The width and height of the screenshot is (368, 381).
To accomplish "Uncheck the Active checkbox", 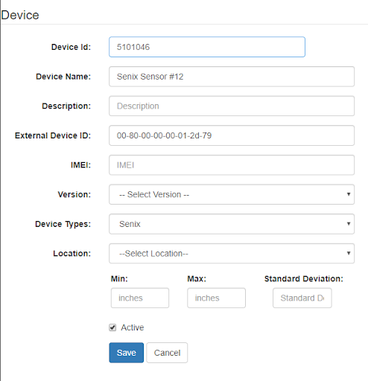I will click(113, 328).
